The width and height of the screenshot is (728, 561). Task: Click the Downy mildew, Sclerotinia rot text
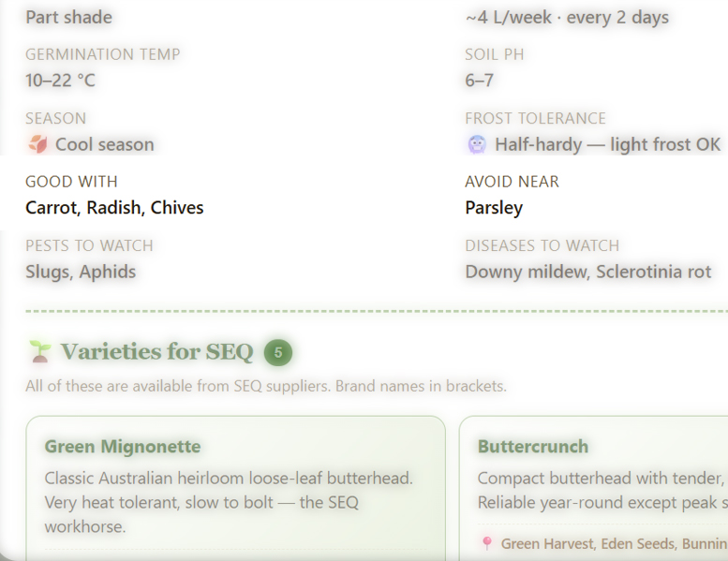[x=588, y=272]
